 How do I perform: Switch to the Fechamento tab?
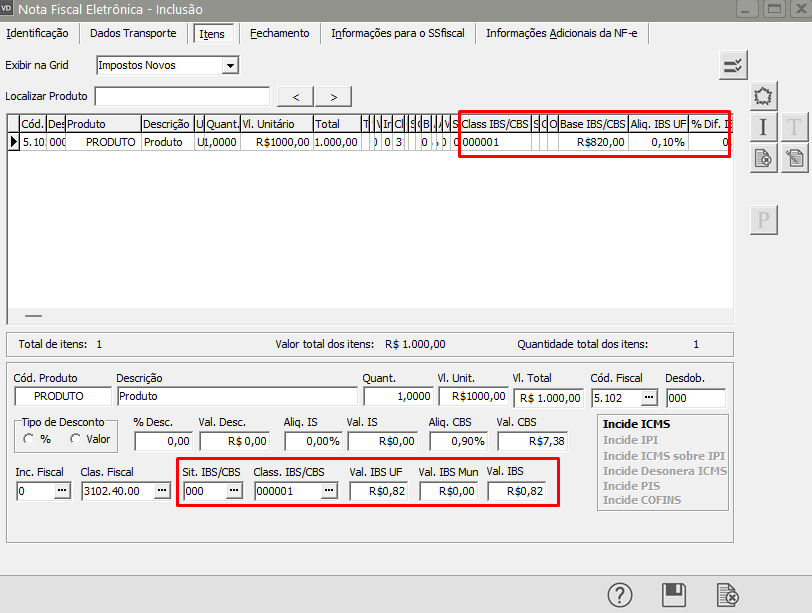click(279, 33)
